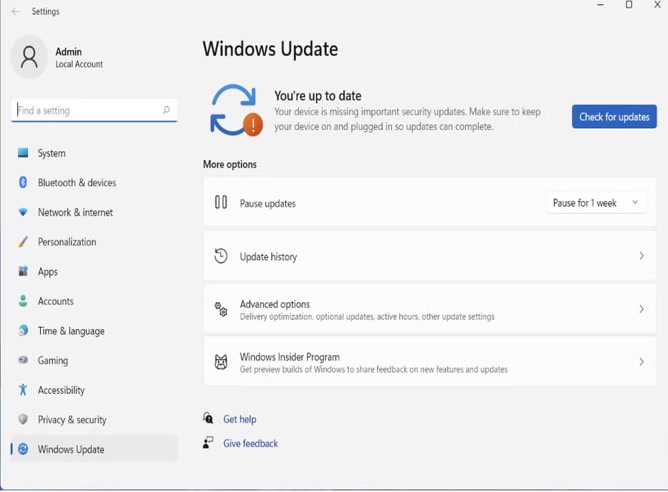This screenshot has height=492, width=668.
Task: Select Network & internet category
Action: [x=94, y=212]
